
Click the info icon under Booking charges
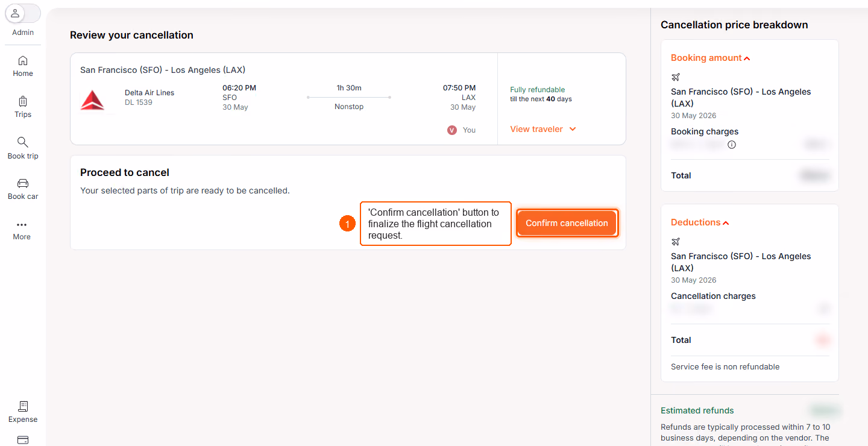(x=732, y=145)
